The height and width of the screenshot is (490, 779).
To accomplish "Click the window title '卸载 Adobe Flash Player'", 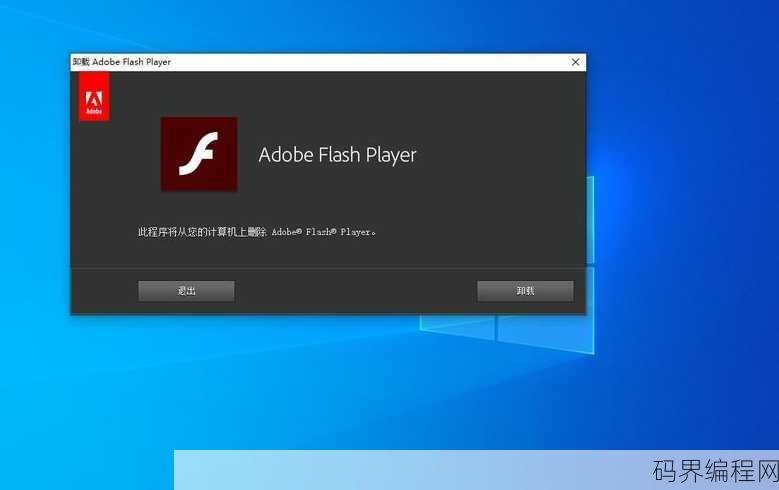I will tap(122, 62).
